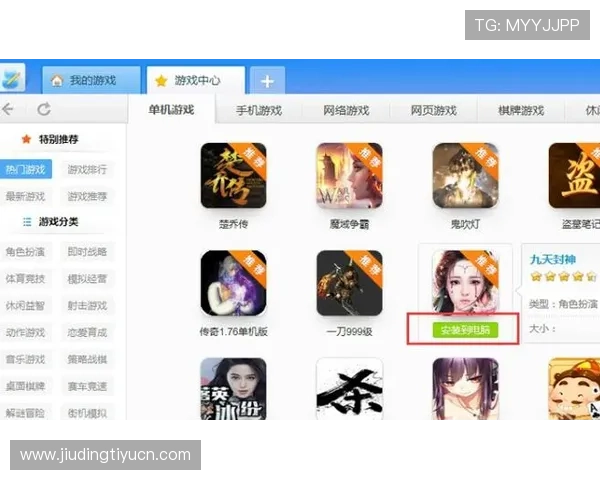
Task: Open 魔域争霸 game icon
Action: (x=349, y=175)
